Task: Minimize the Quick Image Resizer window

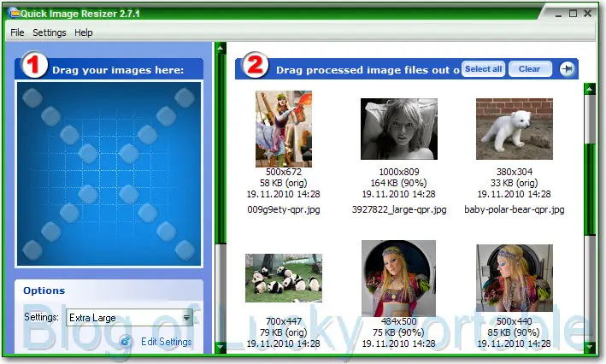Action: tap(558, 15)
